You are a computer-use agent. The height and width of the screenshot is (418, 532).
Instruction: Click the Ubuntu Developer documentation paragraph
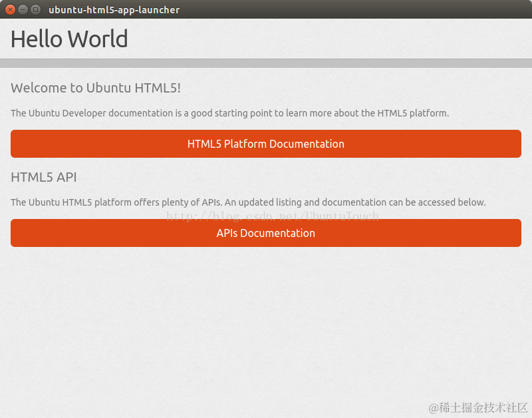click(x=229, y=113)
